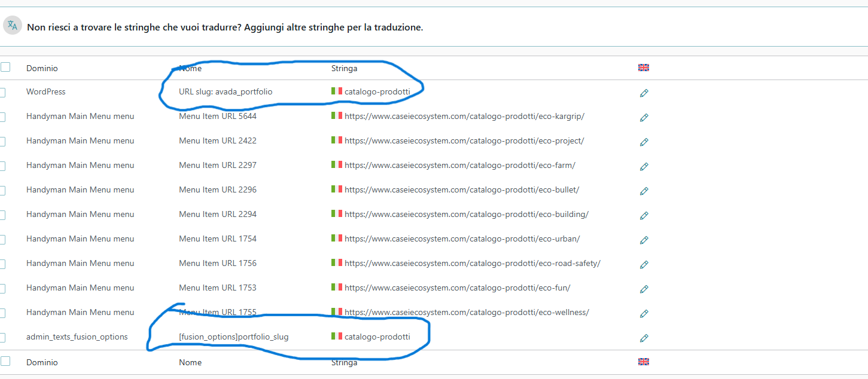Click the eco-fun URL string
The height and width of the screenshot is (379, 868).
tap(458, 288)
